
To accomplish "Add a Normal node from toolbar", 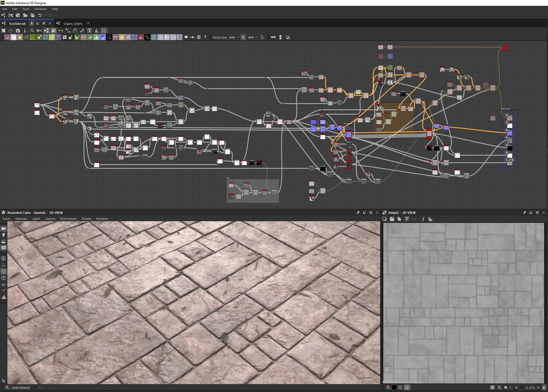I will (103, 37).
